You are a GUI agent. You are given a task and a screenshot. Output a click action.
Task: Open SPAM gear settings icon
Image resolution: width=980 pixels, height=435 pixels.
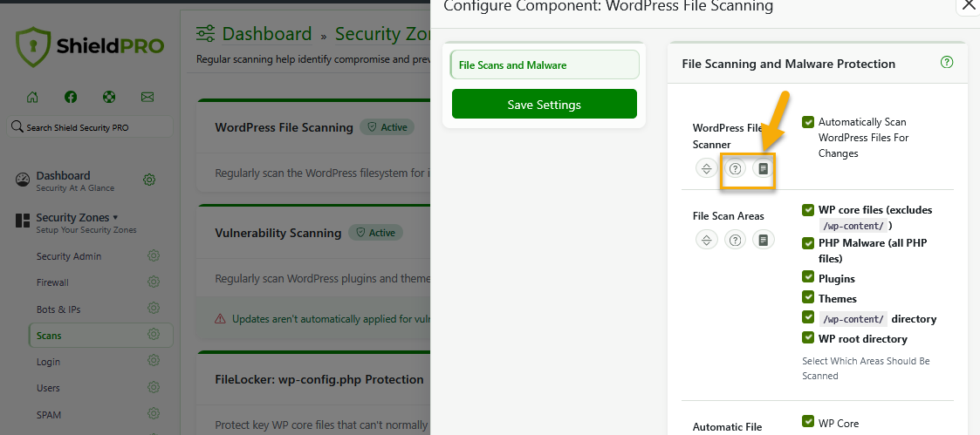pyautogui.click(x=154, y=414)
